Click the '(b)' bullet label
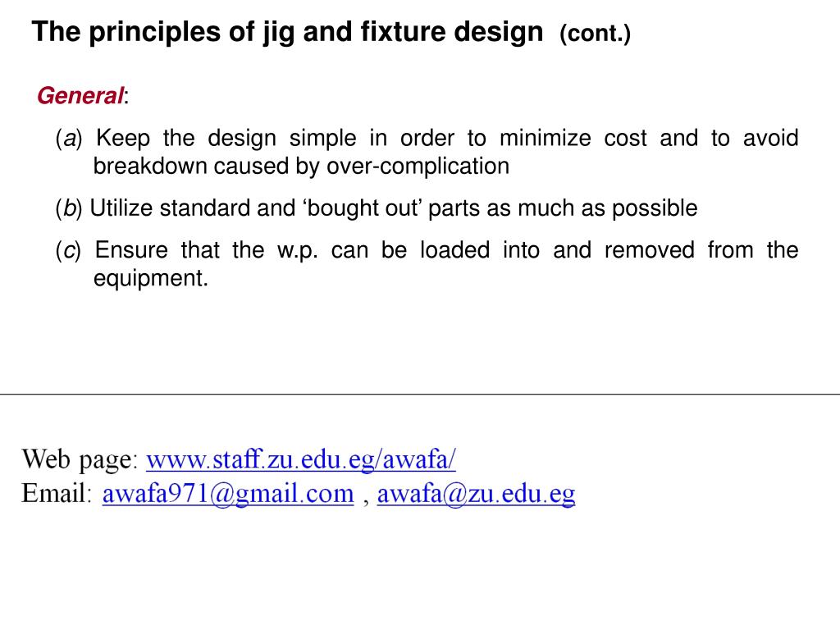 click(69, 208)
